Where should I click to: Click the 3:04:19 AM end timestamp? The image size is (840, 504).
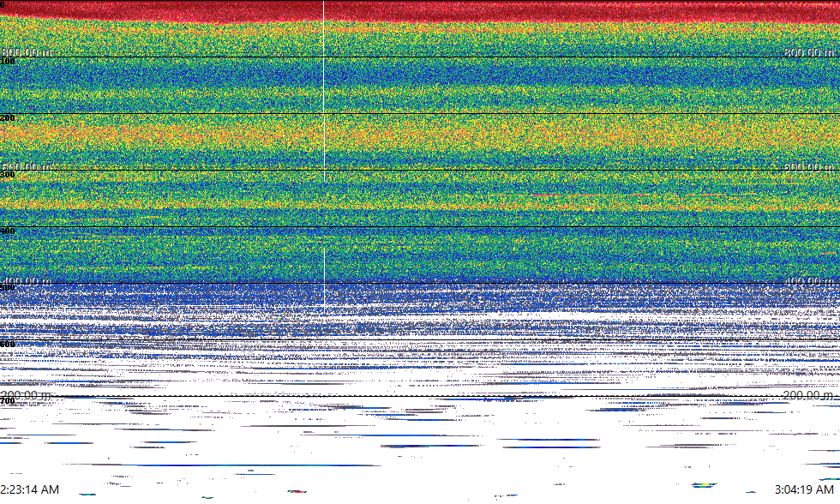coord(804,489)
